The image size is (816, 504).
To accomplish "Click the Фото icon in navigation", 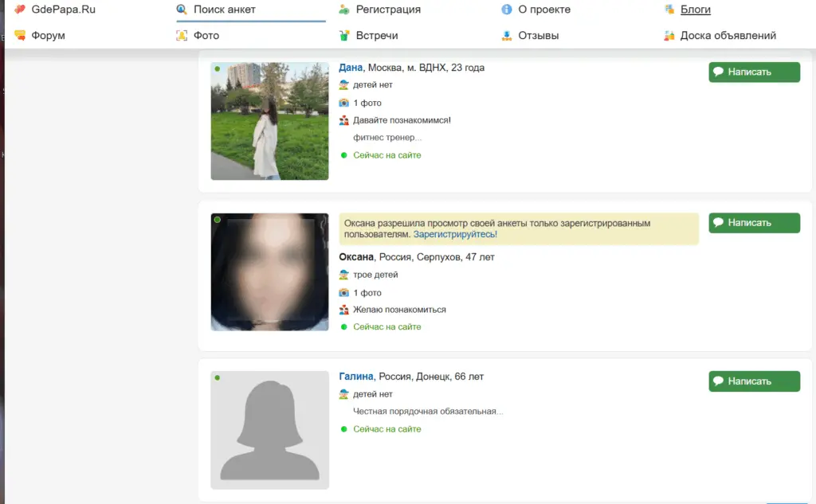I will (182, 36).
